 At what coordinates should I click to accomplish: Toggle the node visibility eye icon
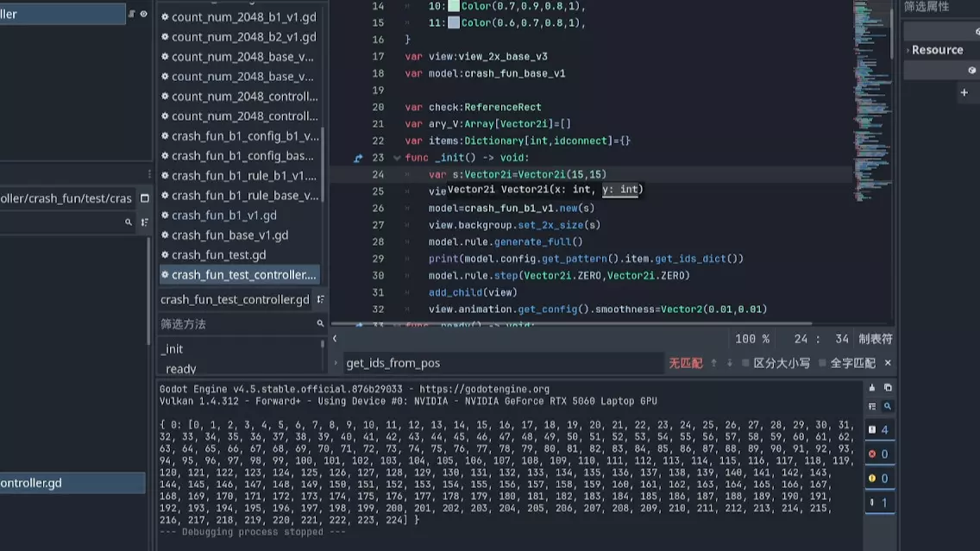(x=143, y=14)
